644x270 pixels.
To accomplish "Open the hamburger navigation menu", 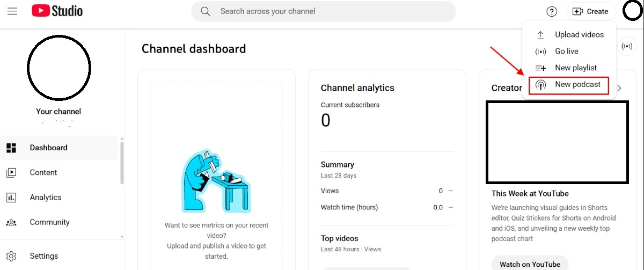I will coord(12,11).
